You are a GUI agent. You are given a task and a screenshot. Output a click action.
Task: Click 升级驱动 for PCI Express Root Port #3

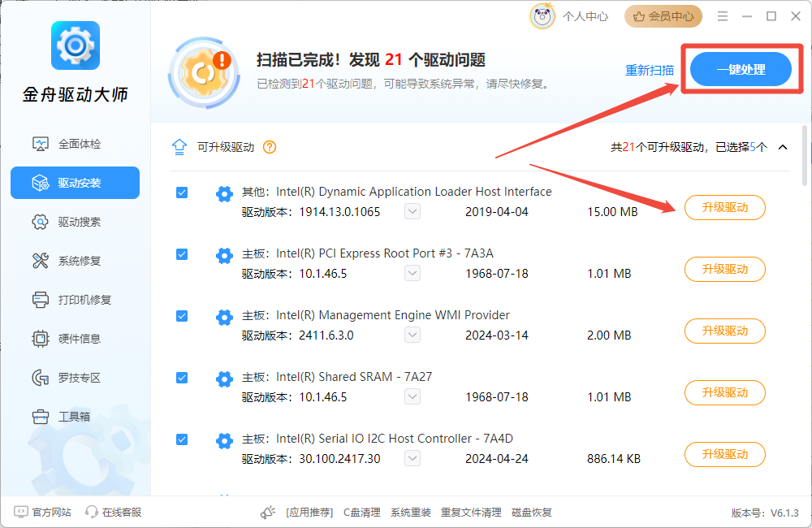click(725, 269)
